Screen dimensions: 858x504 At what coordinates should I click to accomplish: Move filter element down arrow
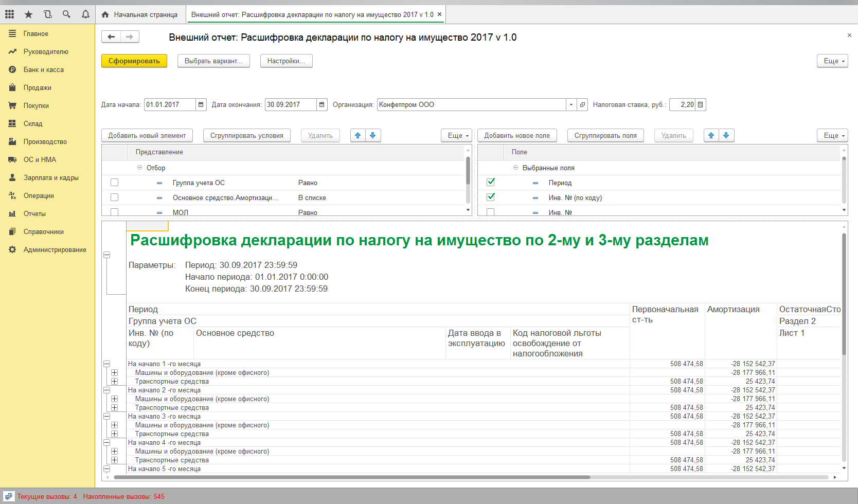tap(373, 135)
